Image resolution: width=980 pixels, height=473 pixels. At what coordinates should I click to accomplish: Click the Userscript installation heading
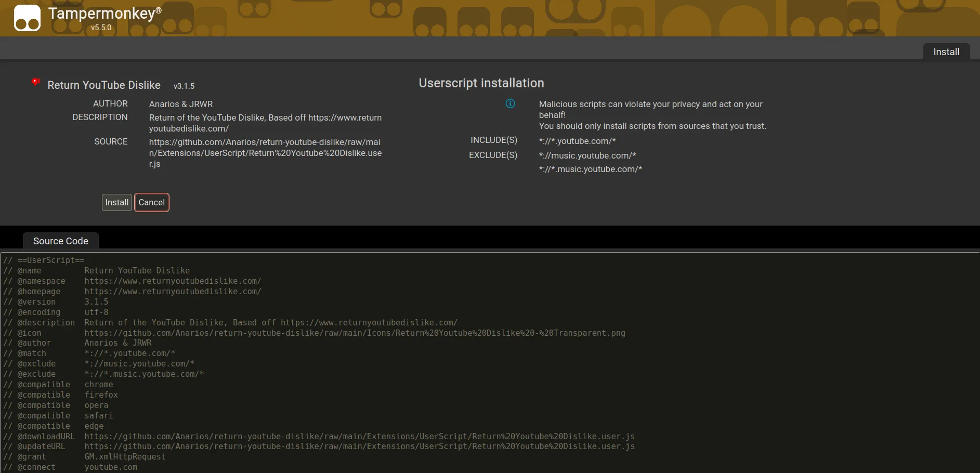point(481,83)
